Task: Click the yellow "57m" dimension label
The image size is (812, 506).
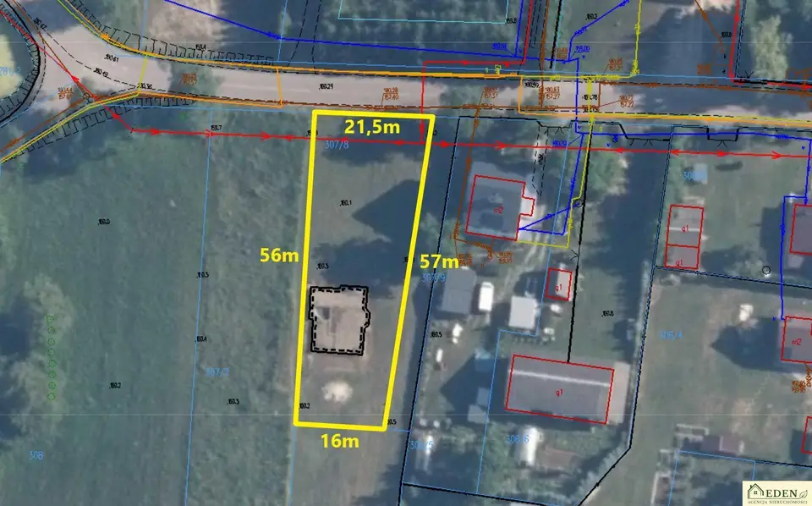Action: pyautogui.click(x=439, y=261)
